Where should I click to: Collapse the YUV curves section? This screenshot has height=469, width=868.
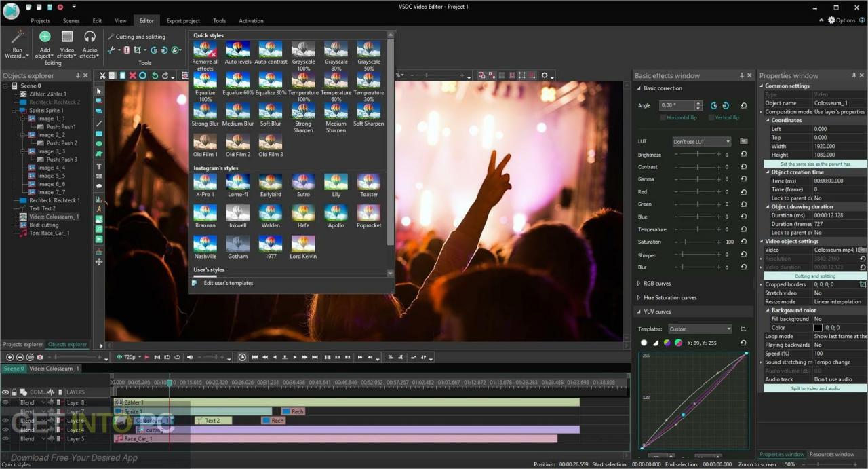(638, 312)
